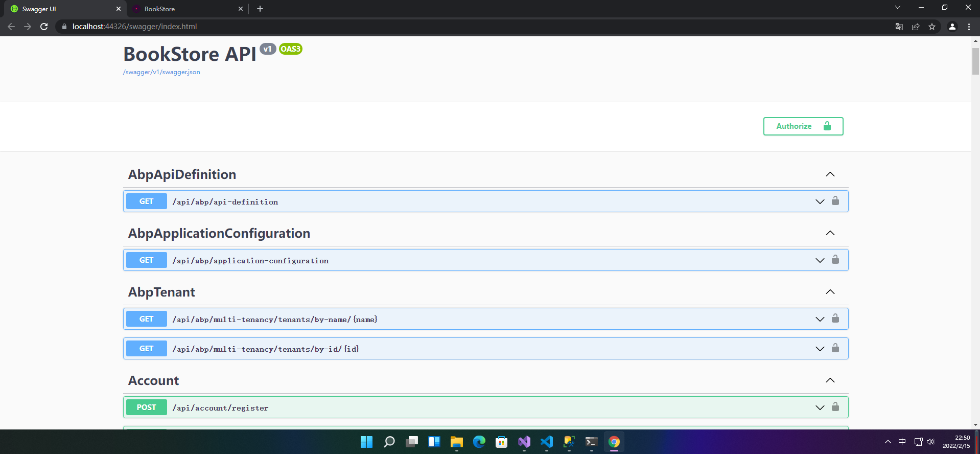This screenshot has width=980, height=454.
Task: Go forward with the browser forward arrow
Action: coord(28,27)
